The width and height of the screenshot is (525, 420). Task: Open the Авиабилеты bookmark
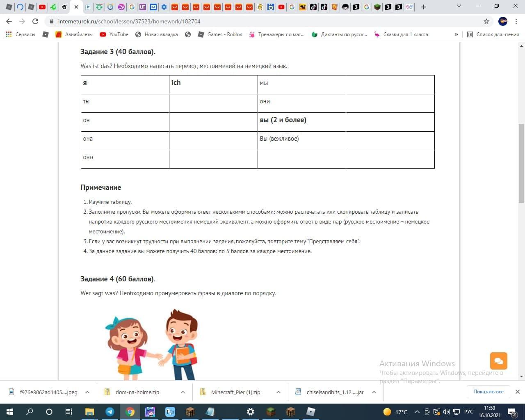click(74, 34)
